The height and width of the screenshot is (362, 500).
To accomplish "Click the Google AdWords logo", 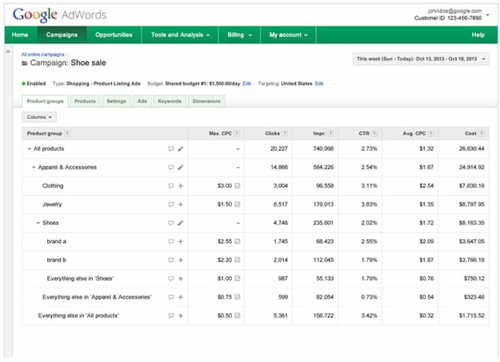I will [x=60, y=15].
